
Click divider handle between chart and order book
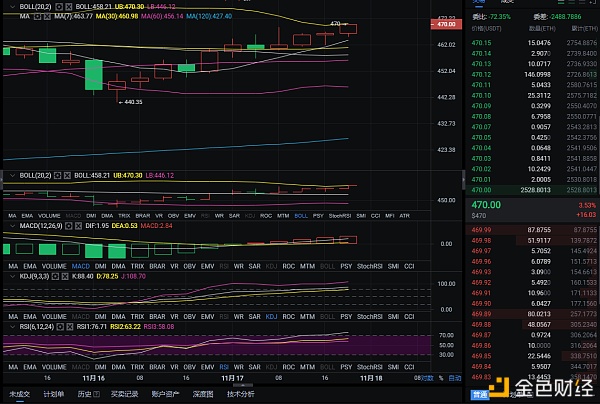tap(464, 180)
